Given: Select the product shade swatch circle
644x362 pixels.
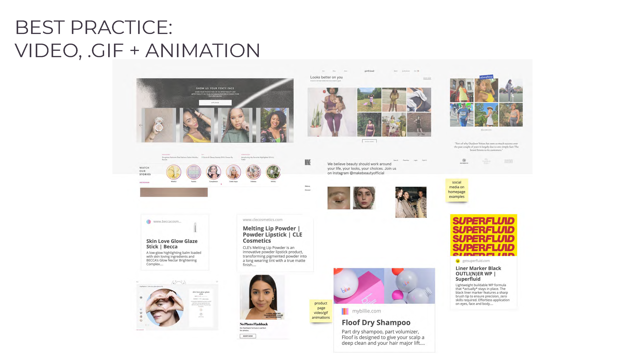Looking at the screenshot, I should click(x=201, y=310).
